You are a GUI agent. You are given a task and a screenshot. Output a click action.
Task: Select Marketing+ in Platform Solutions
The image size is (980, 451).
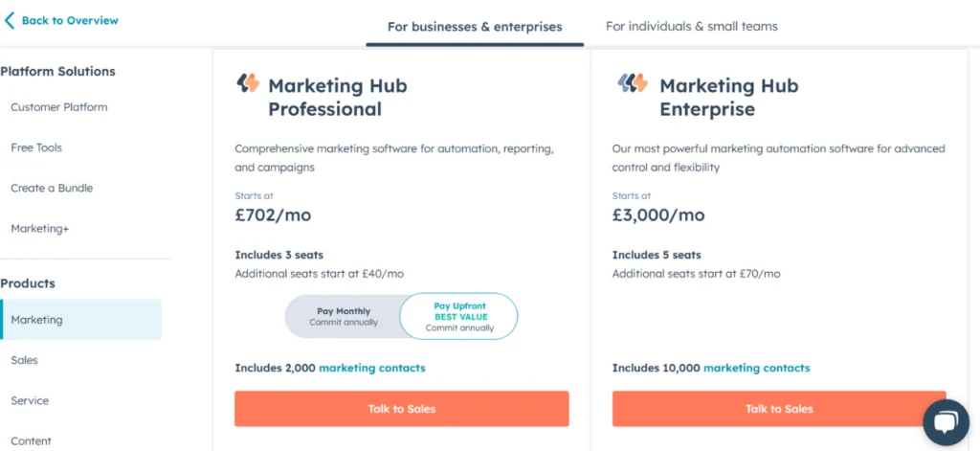(40, 228)
